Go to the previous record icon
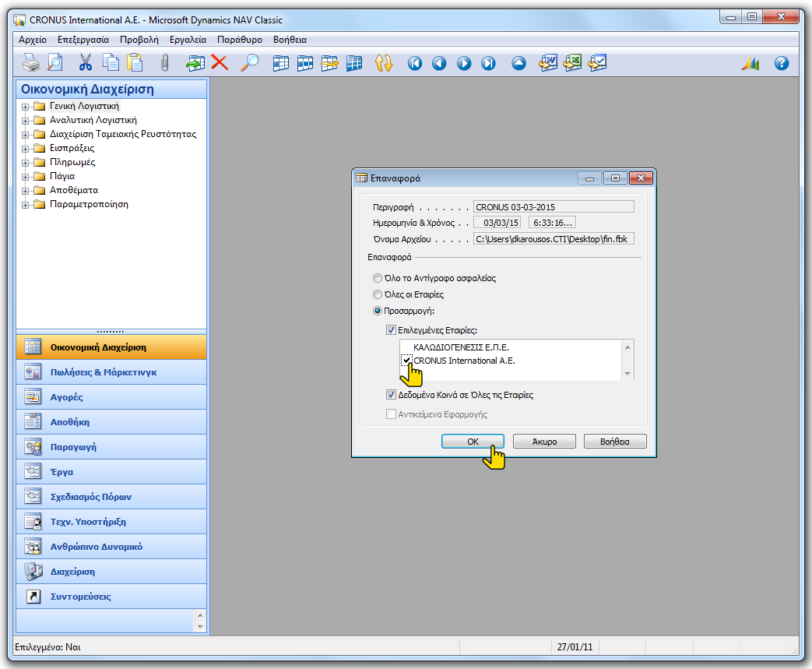Image resolution: width=812 pixels, height=669 pixels. 439,63
